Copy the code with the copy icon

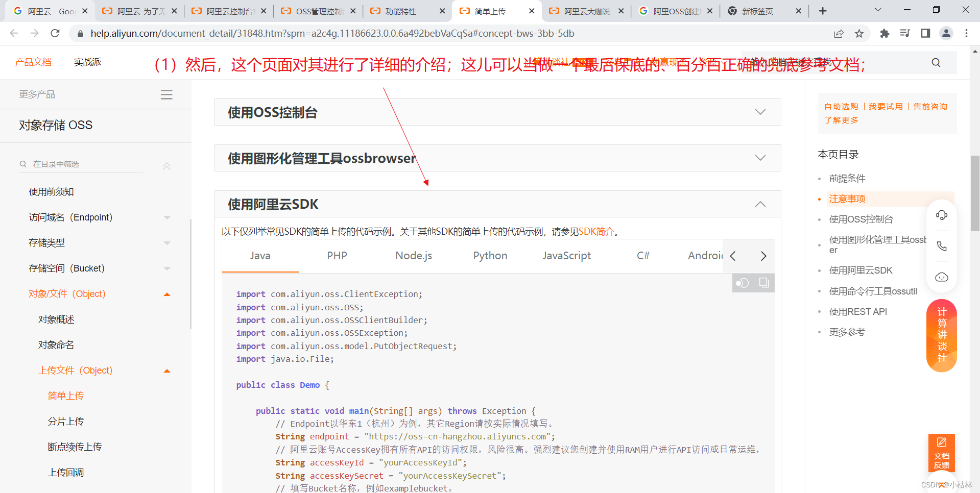[764, 283]
